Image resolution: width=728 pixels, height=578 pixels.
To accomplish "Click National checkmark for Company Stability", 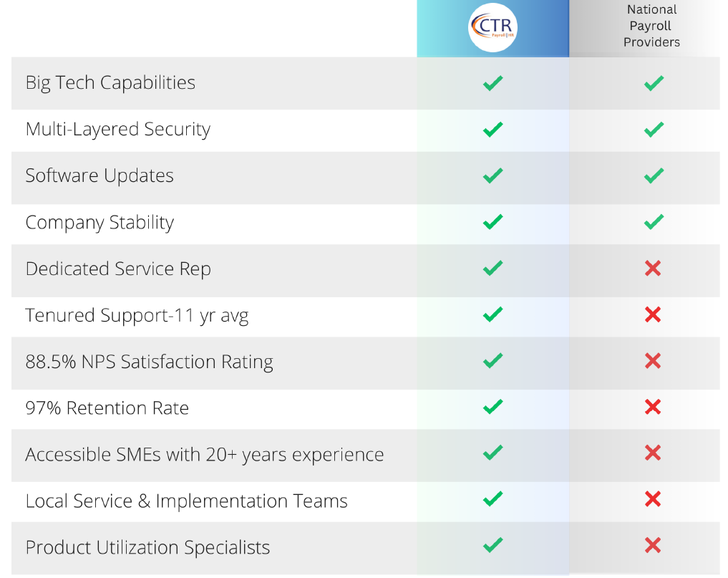I will pyautogui.click(x=653, y=222).
